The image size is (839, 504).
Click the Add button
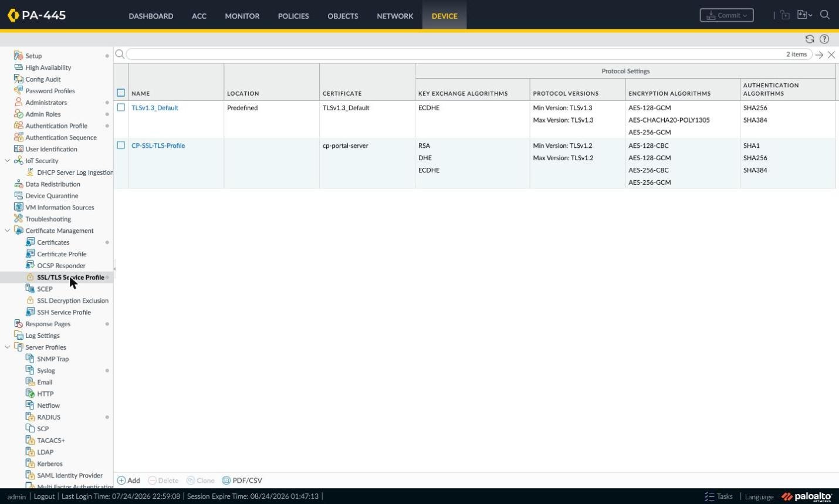(128, 480)
